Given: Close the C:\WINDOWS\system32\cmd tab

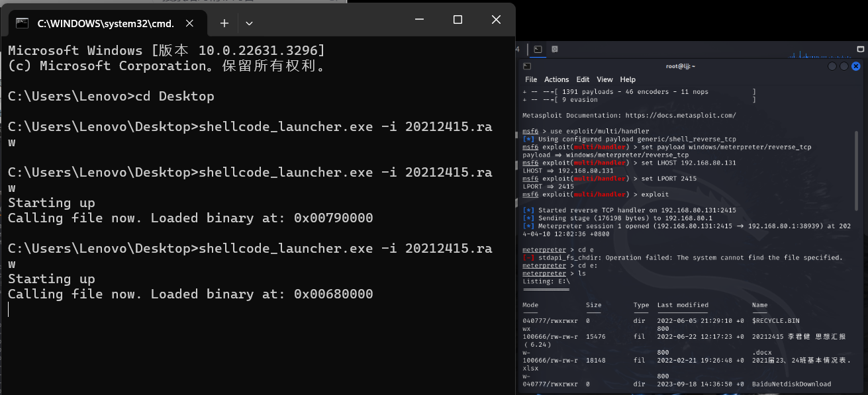Looking at the screenshot, I should pyautogui.click(x=189, y=23).
